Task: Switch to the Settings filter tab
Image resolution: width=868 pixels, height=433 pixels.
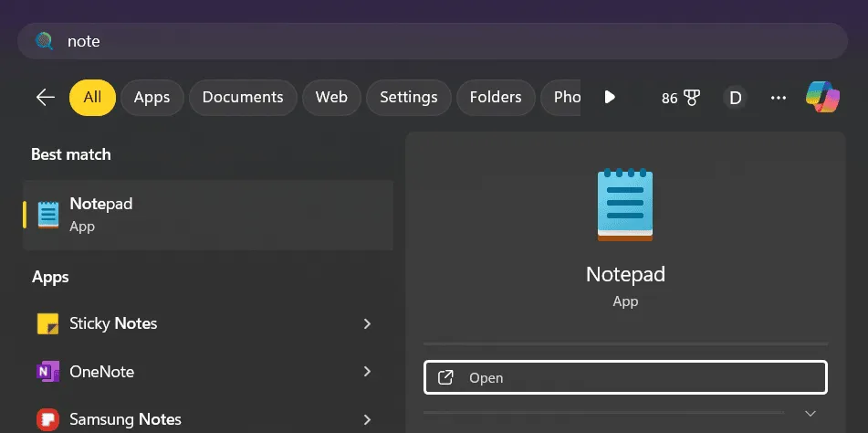Action: (409, 98)
